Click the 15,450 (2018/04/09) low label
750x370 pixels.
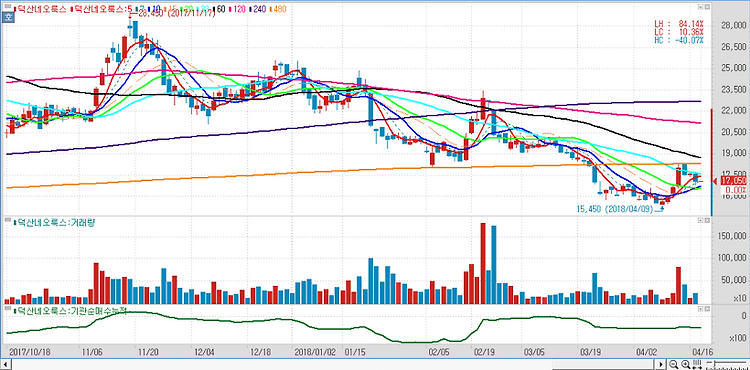(615, 209)
